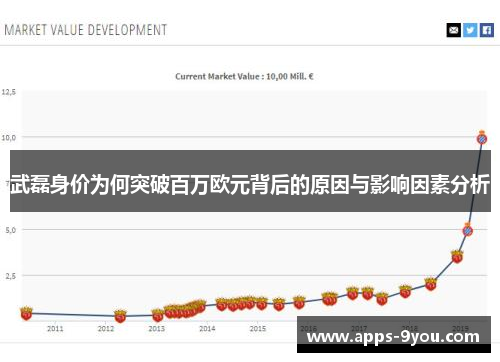Screen dimensions: 500x362
Task: Click the early 2018 crest marker
Action: pos(405,292)
